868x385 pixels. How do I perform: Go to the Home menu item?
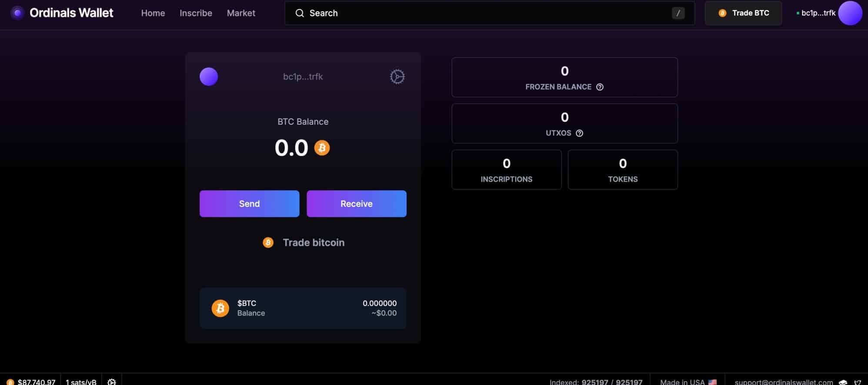153,13
